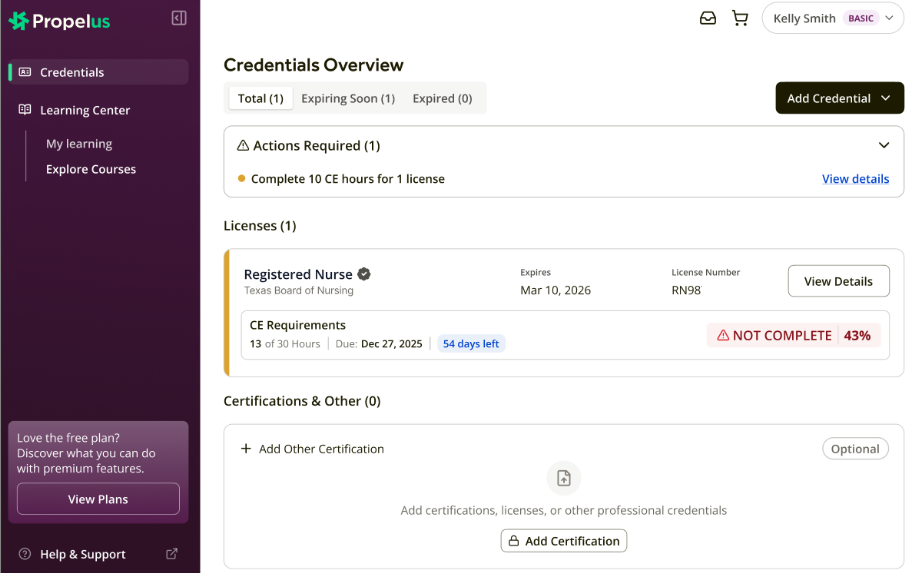Expand the Add Credential dropdown
Screen dimensions: 923x573
pyautogui.click(x=839, y=98)
